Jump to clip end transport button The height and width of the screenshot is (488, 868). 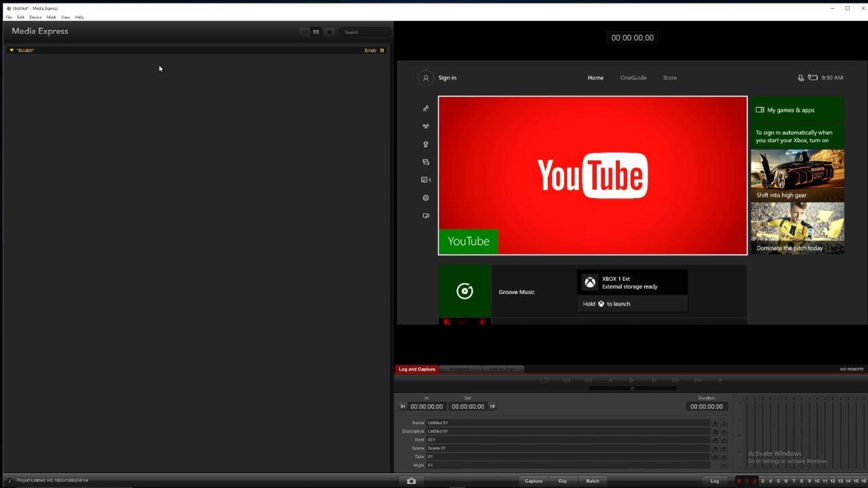(698, 380)
